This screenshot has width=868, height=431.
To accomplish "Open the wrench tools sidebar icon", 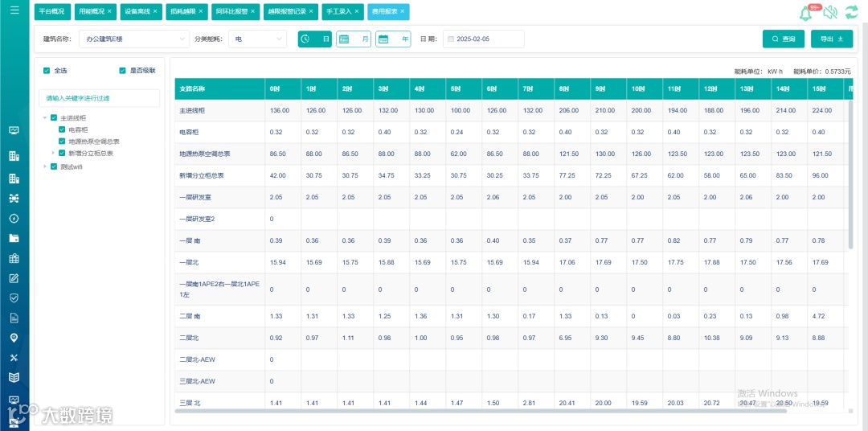I will pyautogui.click(x=14, y=357).
